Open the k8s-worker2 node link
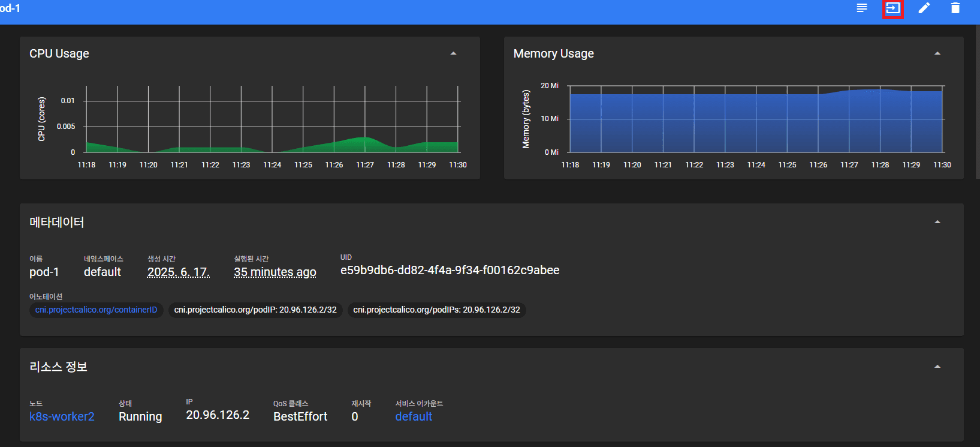 pyautogui.click(x=62, y=416)
